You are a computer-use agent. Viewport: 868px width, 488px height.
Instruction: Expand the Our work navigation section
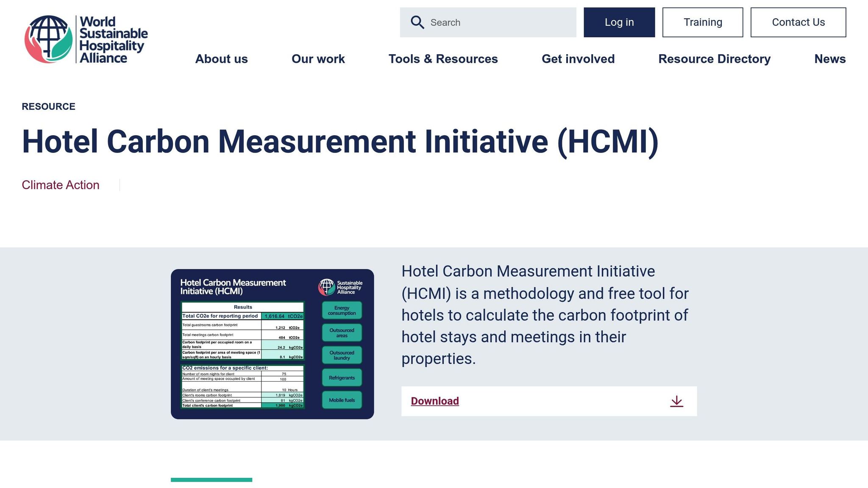coord(317,59)
